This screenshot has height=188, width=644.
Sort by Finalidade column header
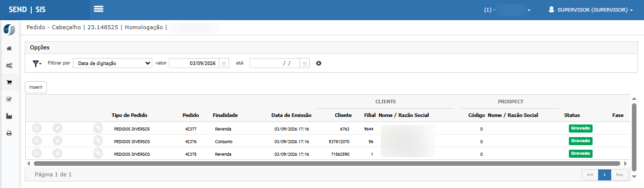(x=225, y=115)
